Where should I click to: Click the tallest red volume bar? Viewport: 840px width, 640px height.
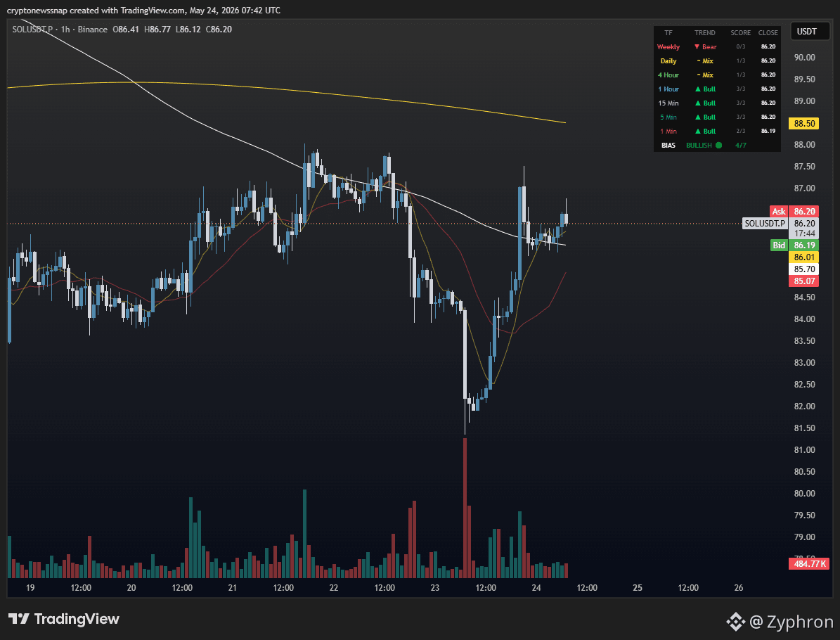tap(465, 508)
